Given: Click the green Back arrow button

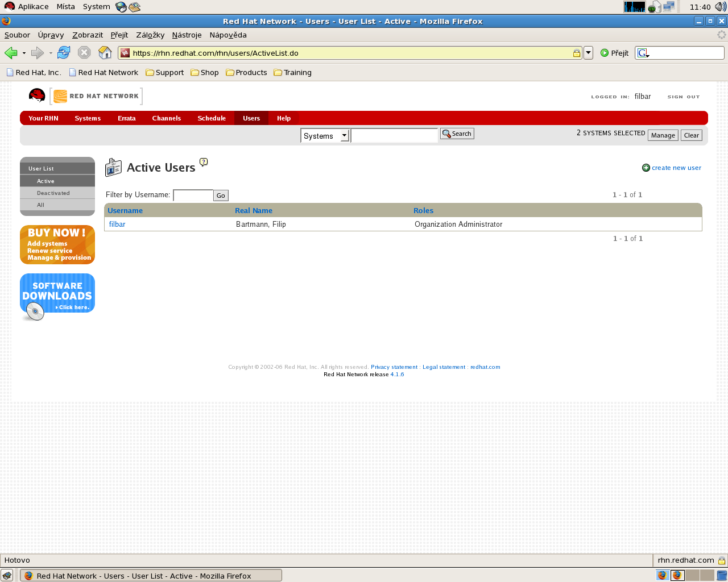Looking at the screenshot, I should (x=11, y=53).
